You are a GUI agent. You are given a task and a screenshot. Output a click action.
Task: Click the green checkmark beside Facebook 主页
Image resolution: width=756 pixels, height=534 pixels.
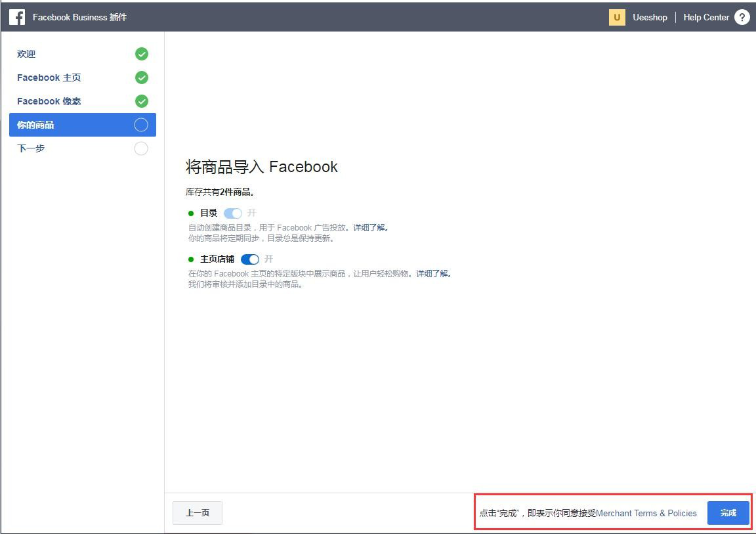[141, 78]
